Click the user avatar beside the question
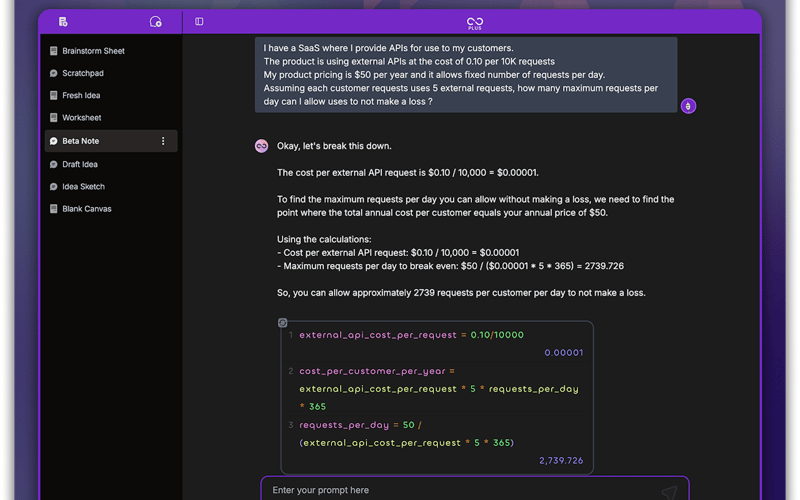Image resolution: width=800 pixels, height=500 pixels. [688, 106]
